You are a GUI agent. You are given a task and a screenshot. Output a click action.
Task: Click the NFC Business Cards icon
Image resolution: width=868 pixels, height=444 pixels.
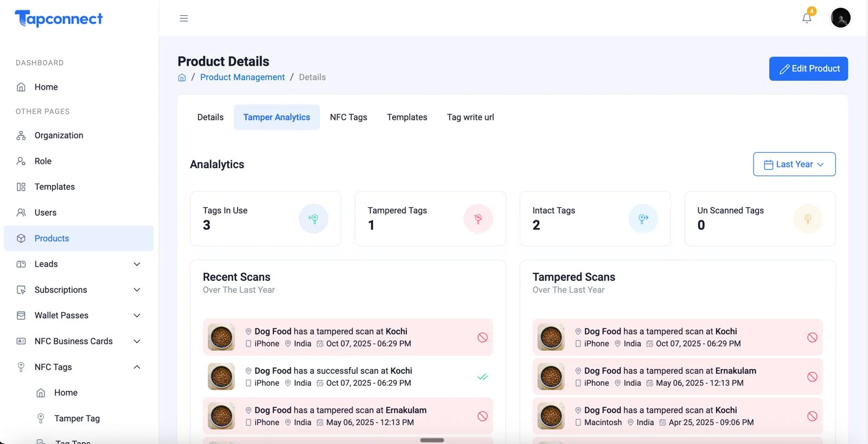point(21,341)
